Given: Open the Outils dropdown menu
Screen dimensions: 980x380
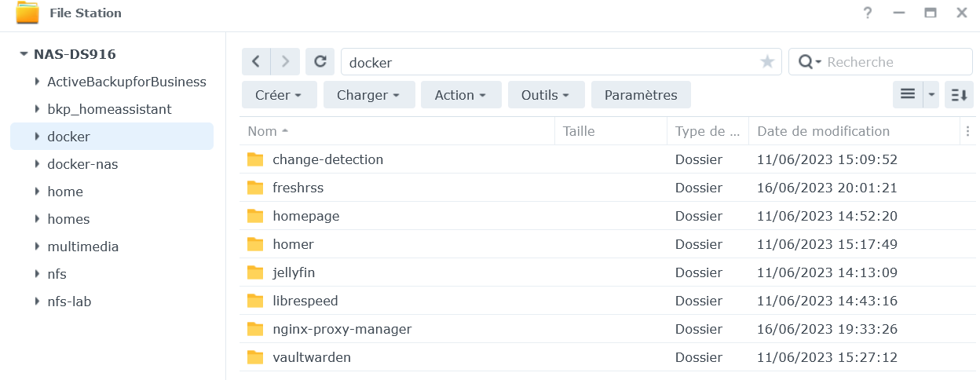Looking at the screenshot, I should pos(546,95).
